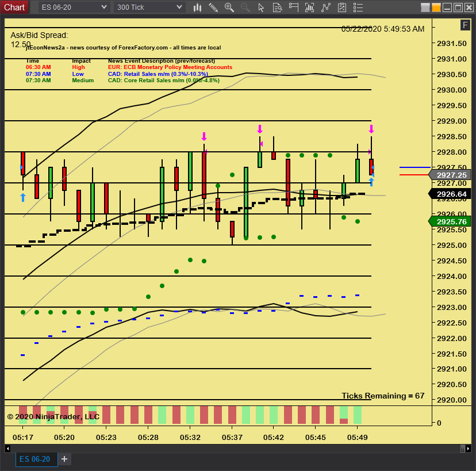Toggle the Chart Trader panel icon
Screen dimensions: 476x471
pos(294,7)
